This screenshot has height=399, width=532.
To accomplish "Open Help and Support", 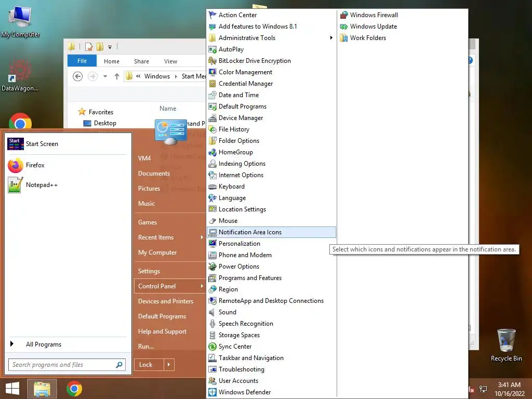I will point(162,331).
